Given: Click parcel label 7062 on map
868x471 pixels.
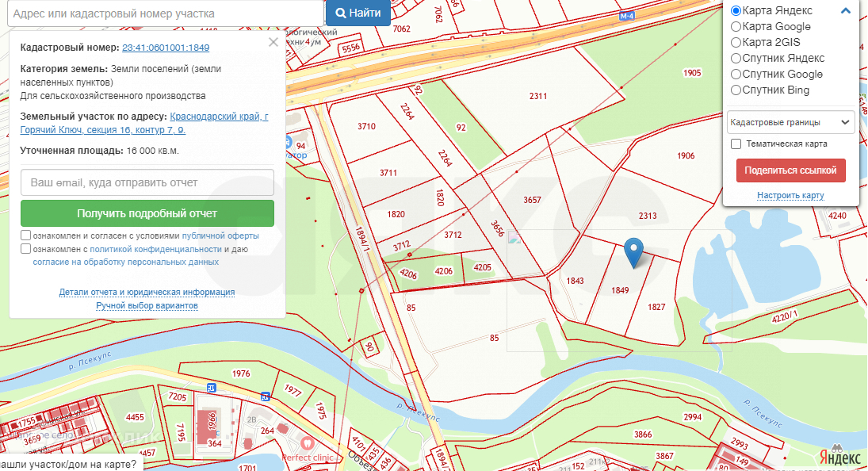Looking at the screenshot, I should [x=401, y=29].
